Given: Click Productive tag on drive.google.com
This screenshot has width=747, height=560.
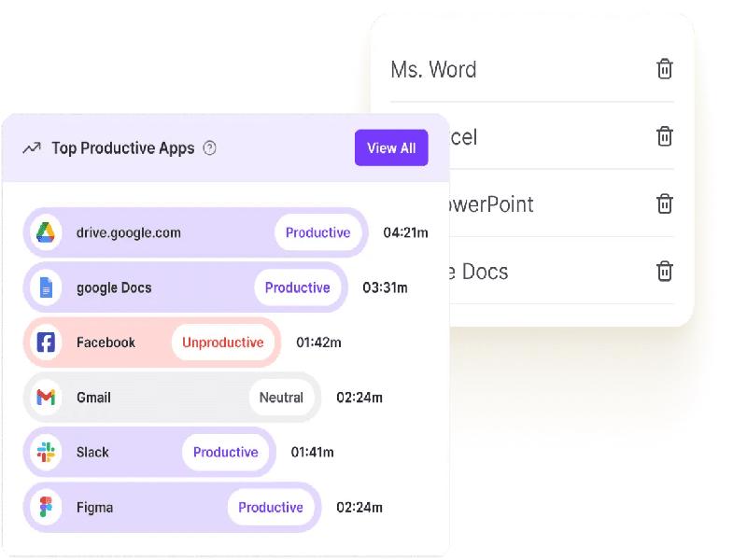Looking at the screenshot, I should pyautogui.click(x=317, y=232).
